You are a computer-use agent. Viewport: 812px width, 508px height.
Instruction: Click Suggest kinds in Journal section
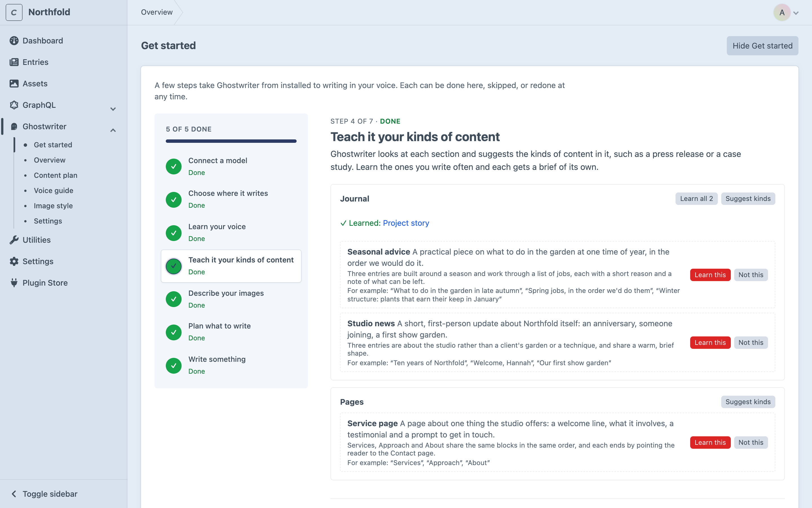point(748,199)
